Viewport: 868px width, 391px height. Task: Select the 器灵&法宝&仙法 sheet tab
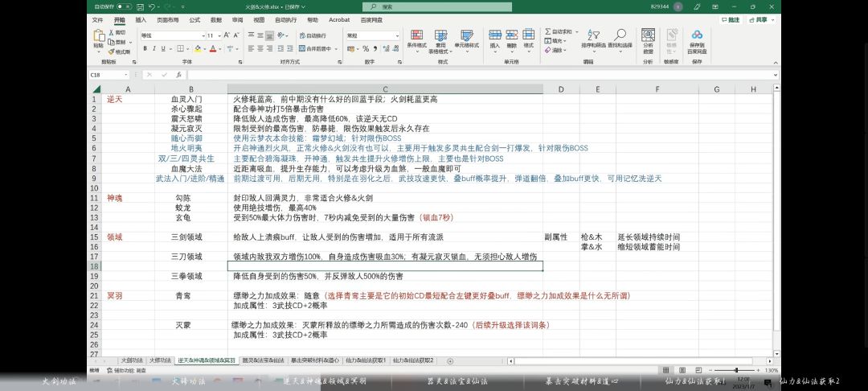(264, 360)
